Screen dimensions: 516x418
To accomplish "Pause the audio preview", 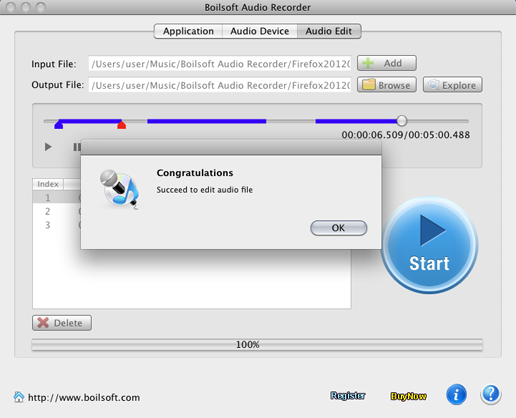I will [77, 147].
